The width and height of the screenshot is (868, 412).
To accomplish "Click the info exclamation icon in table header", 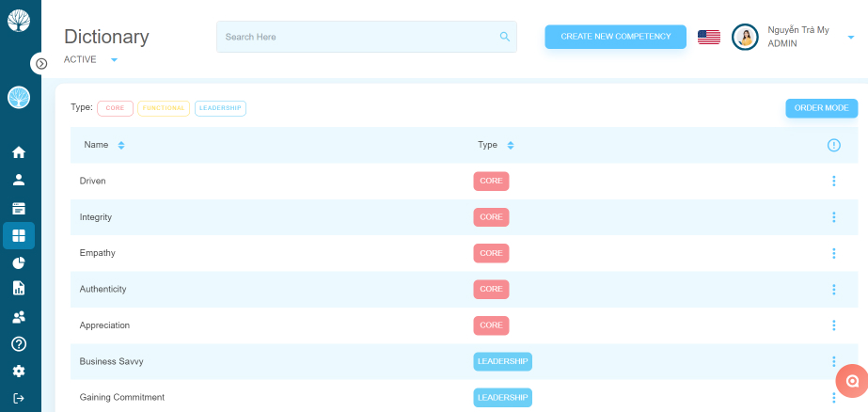I will (834, 145).
